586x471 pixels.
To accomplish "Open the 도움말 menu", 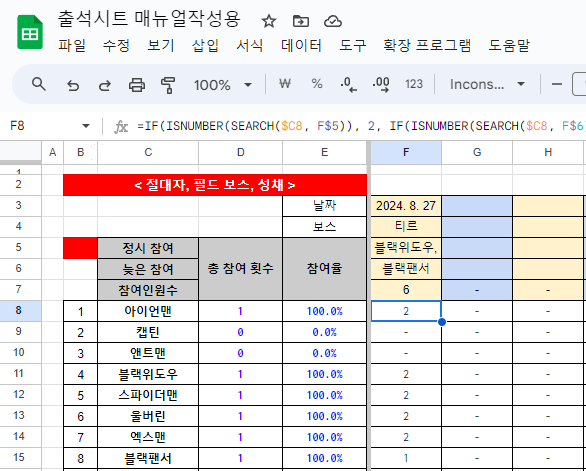I will (509, 46).
